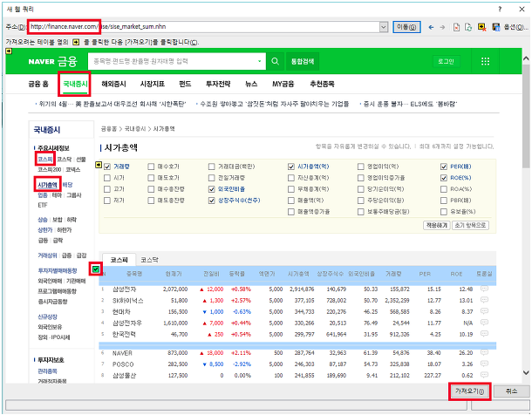Click the 코스피 sidebar link
Screen dimensions: 532x415
[45, 159]
